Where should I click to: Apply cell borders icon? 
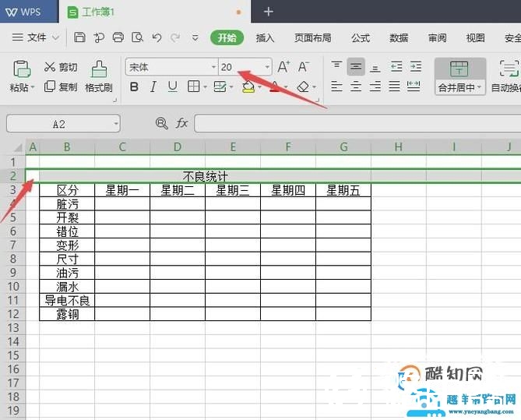194,86
